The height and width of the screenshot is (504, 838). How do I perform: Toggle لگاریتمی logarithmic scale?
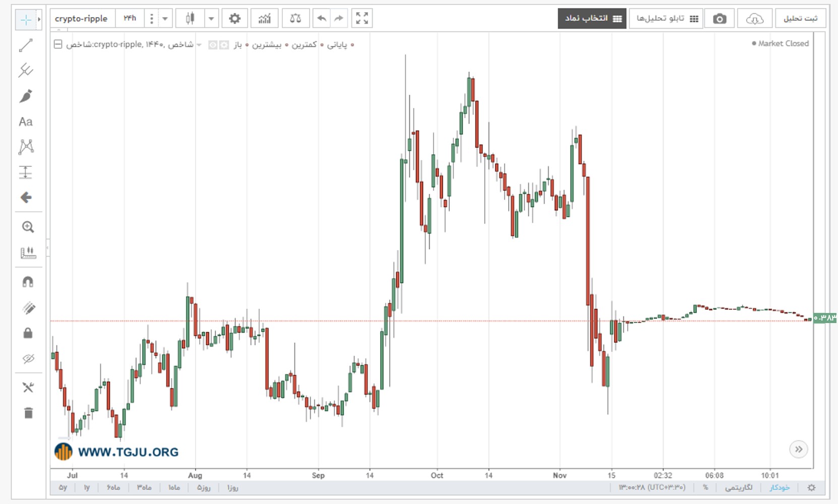click(x=739, y=488)
